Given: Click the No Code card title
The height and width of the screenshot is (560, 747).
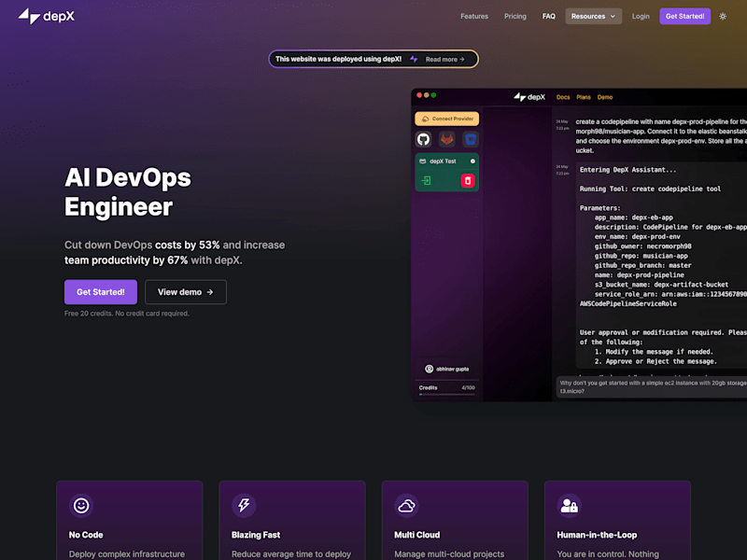Looking at the screenshot, I should tap(86, 535).
